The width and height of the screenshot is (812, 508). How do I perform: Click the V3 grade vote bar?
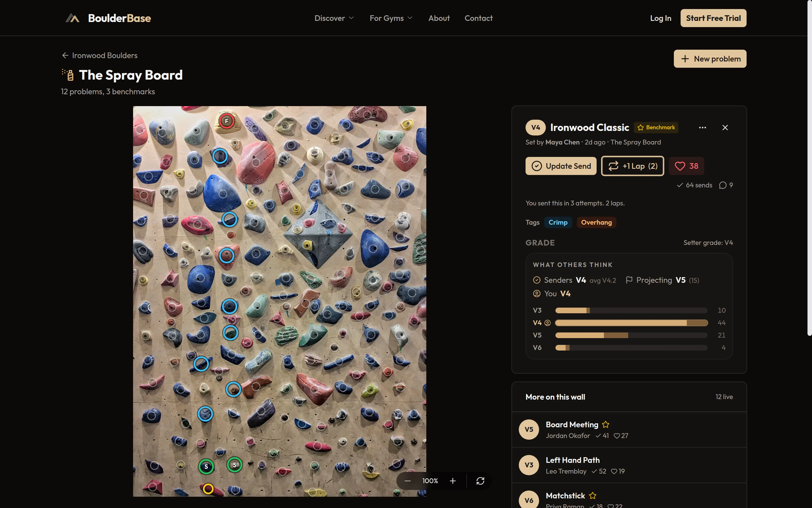(631, 310)
